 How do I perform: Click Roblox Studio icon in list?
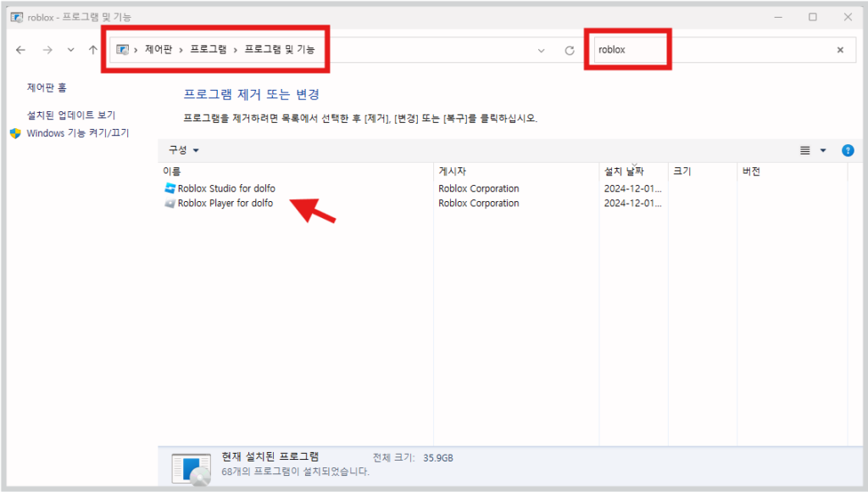click(170, 188)
